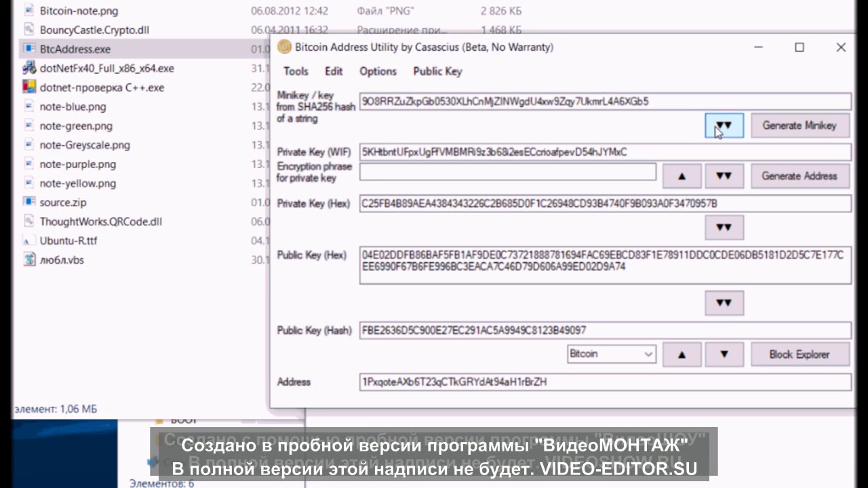
Task: Click into the Private Key (Hex) field
Action: click(x=605, y=203)
